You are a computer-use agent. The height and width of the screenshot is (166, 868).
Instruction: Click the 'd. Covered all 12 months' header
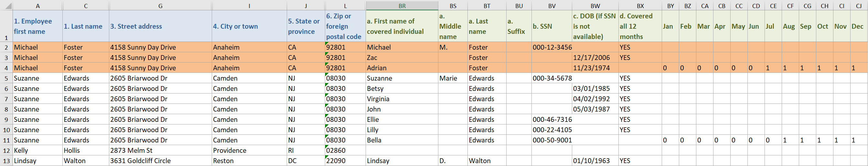640,26
